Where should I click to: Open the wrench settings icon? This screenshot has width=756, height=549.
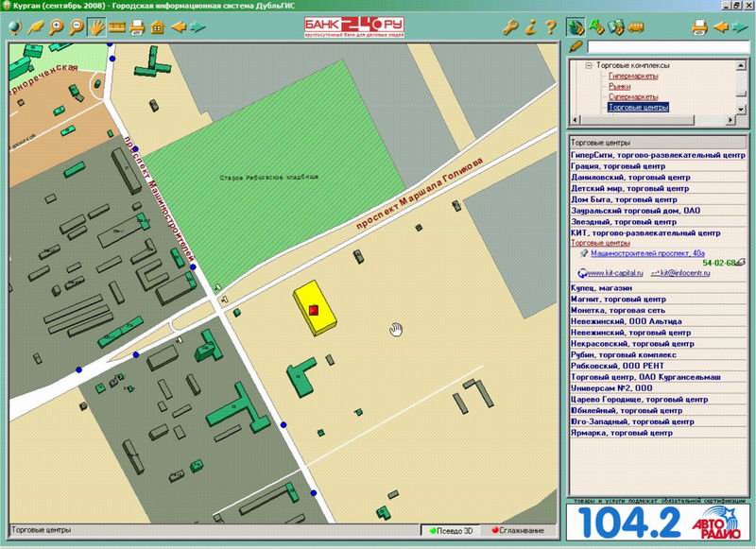click(x=510, y=26)
